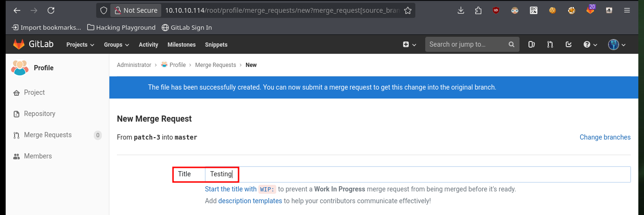Open merge requests icon in top navbar
Viewport: 644px width, 215px height.
pyautogui.click(x=550, y=44)
